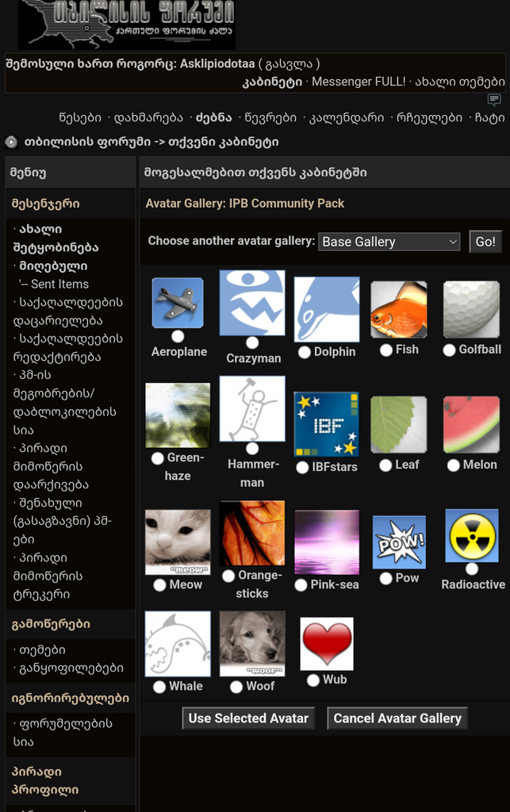The width and height of the screenshot is (510, 812).
Task: Select the Green-haze radio button
Action: coord(157,458)
